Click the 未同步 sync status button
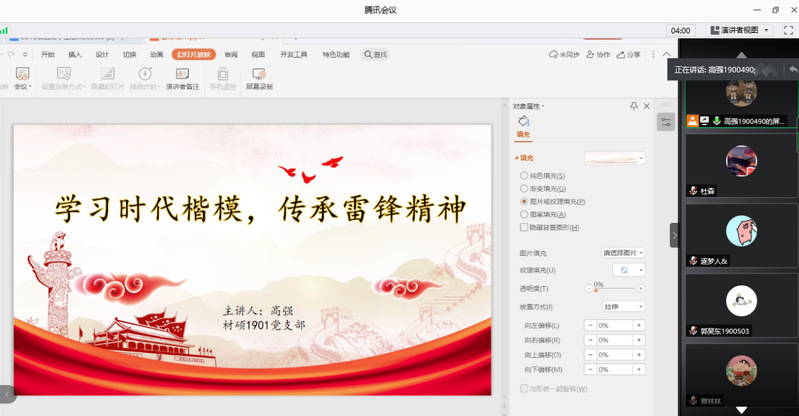This screenshot has height=416, width=799. pos(565,54)
